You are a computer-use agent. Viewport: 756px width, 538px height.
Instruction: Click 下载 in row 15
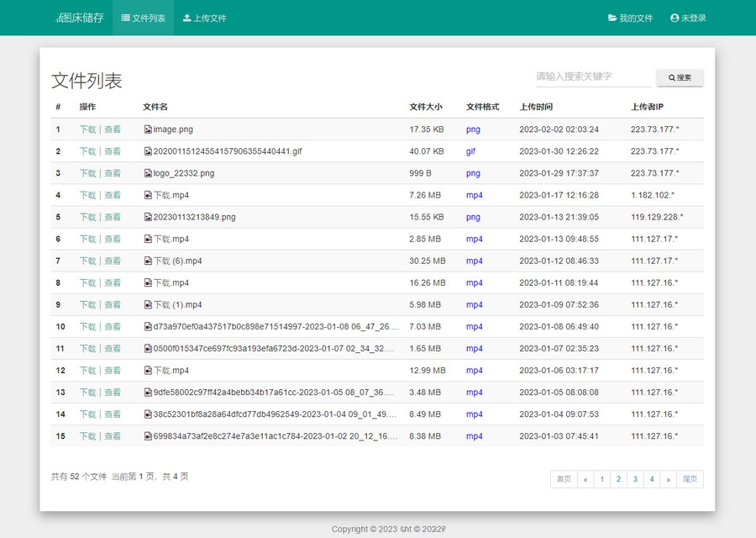pyautogui.click(x=87, y=436)
